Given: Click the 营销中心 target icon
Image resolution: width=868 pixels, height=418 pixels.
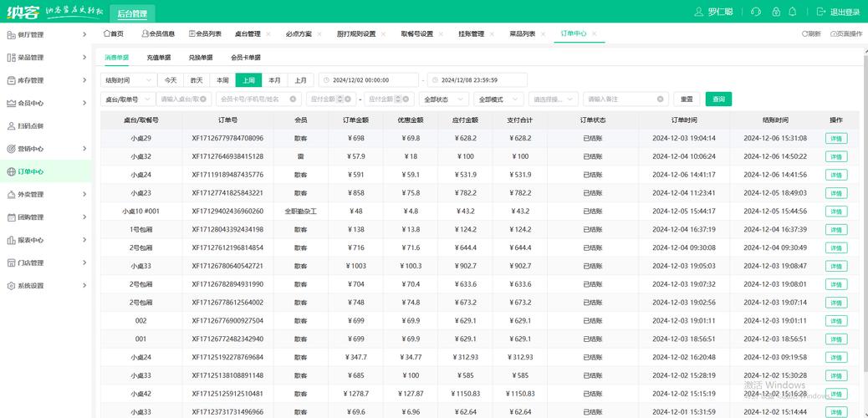Looking at the screenshot, I should [11, 149].
